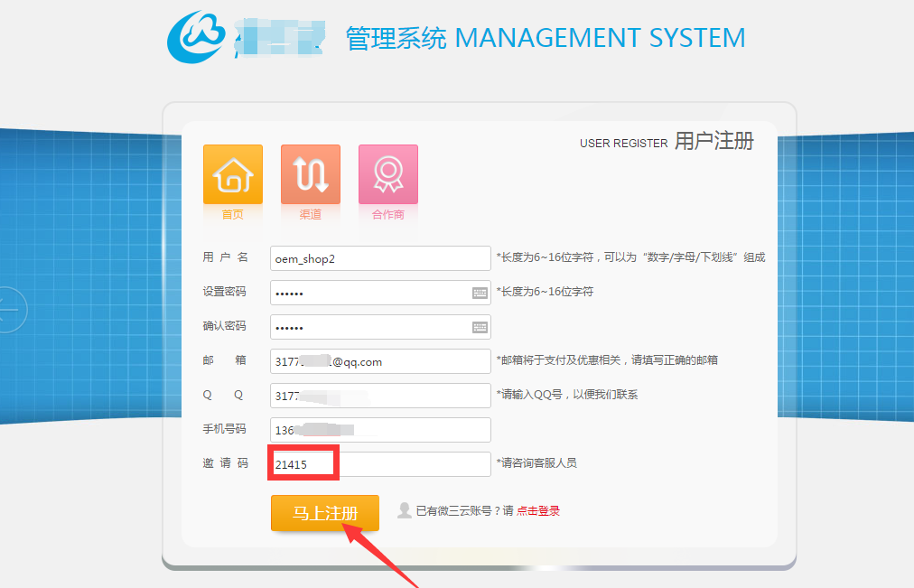Screen dimensions: 914x588
Task: Open the Channel (渠道) arrows icon
Action: 310,174
